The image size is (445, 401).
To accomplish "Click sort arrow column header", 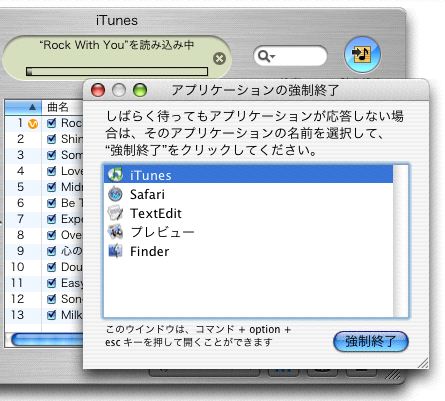I will point(23,107).
